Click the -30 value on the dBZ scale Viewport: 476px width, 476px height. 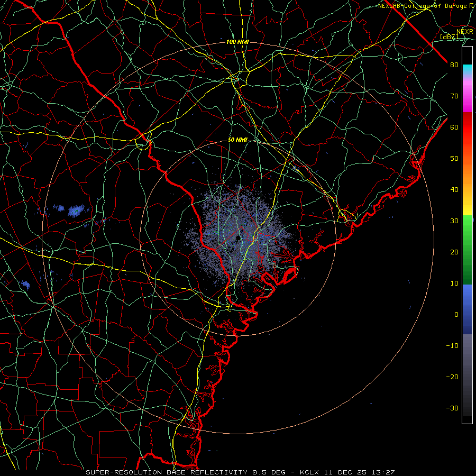pos(452,408)
